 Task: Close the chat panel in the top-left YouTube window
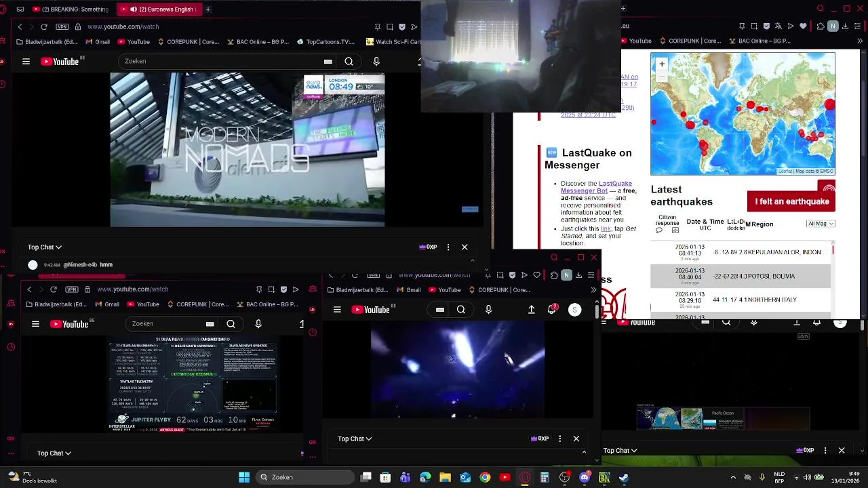(x=465, y=247)
